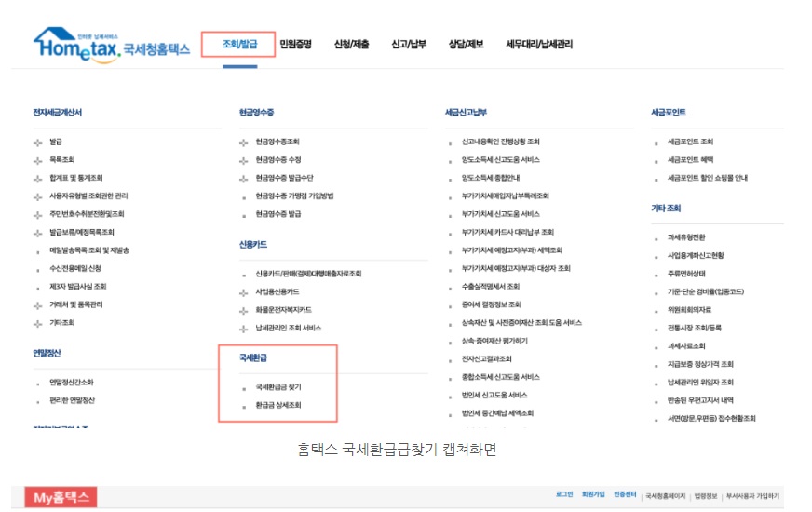Expand 주민번호수취분전환및조회 plus icon
Image resolution: width=812 pixels, height=512 pixels.
point(38,215)
